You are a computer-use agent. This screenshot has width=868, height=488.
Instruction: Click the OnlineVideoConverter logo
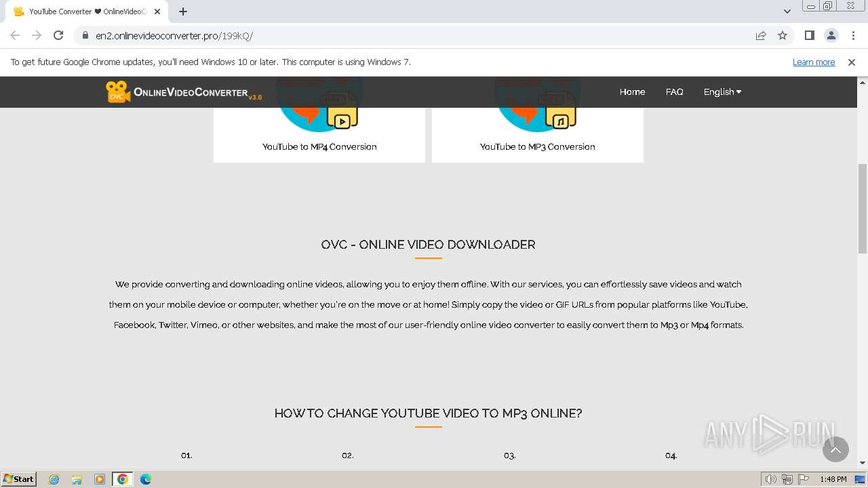point(184,92)
